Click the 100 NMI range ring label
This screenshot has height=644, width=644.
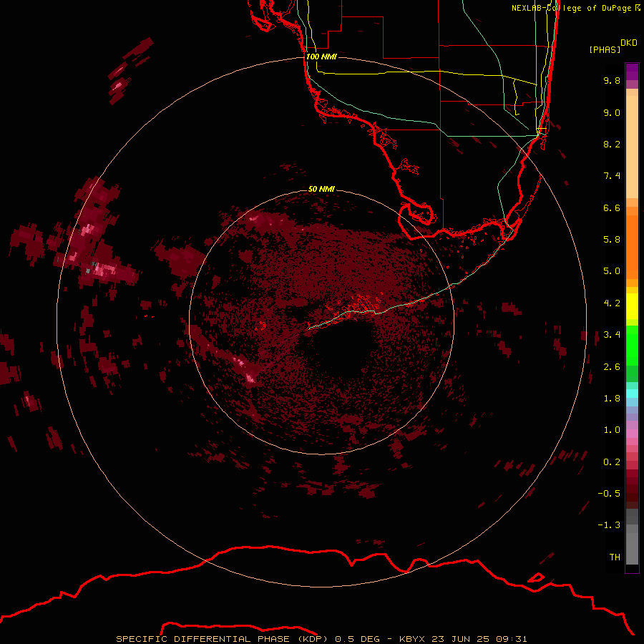pos(321,57)
